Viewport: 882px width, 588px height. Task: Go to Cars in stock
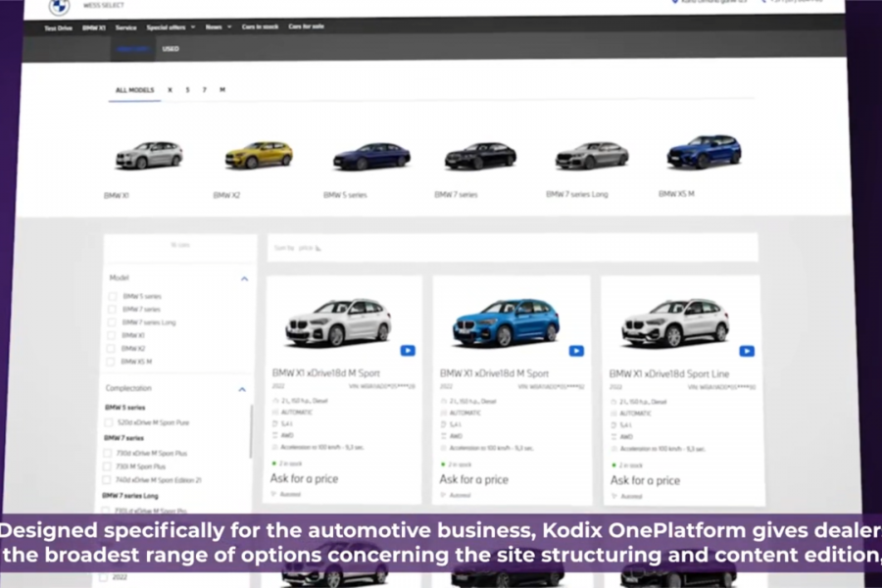pos(260,26)
